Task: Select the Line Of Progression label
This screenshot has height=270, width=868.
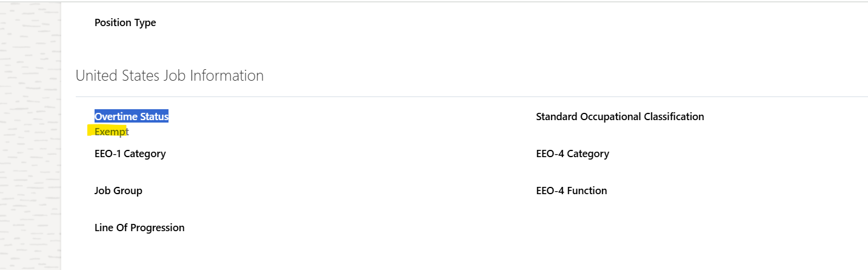Action: 139,228
